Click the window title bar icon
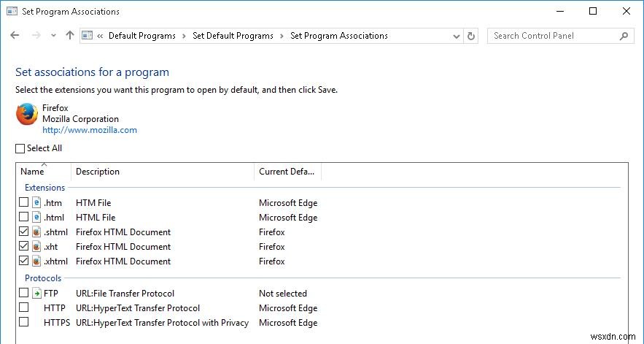 pos(12,11)
